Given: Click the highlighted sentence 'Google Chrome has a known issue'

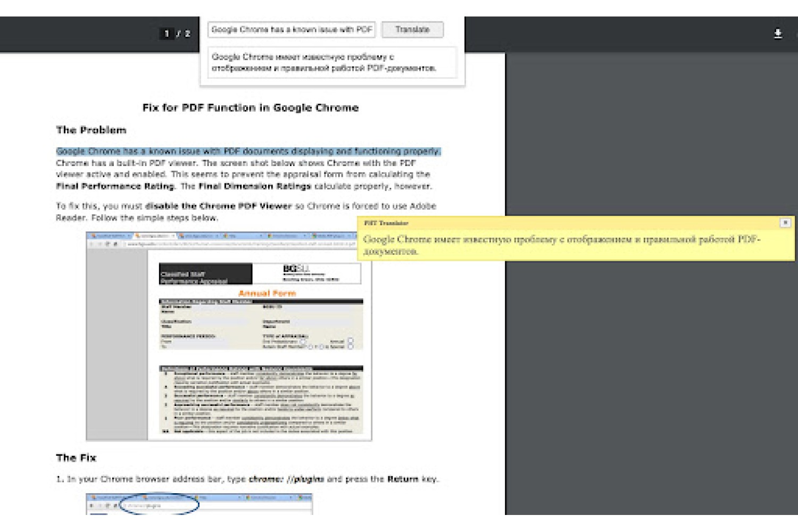Looking at the screenshot, I should click(x=248, y=151).
